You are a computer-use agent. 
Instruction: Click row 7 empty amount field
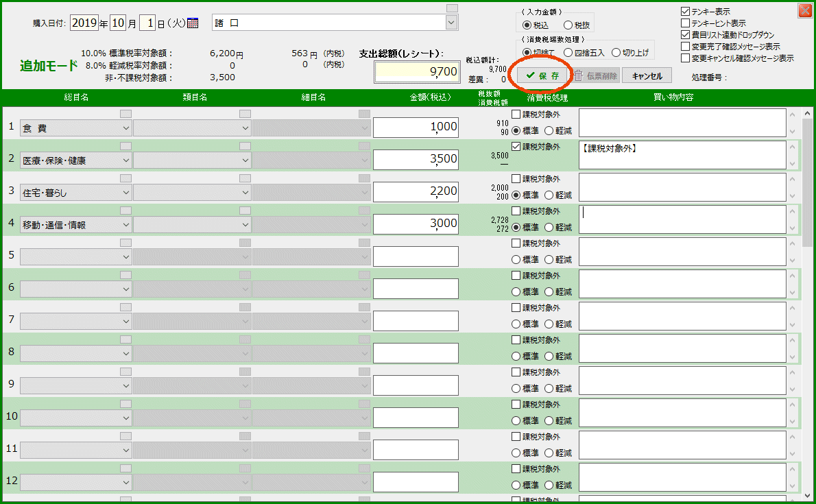point(416,321)
